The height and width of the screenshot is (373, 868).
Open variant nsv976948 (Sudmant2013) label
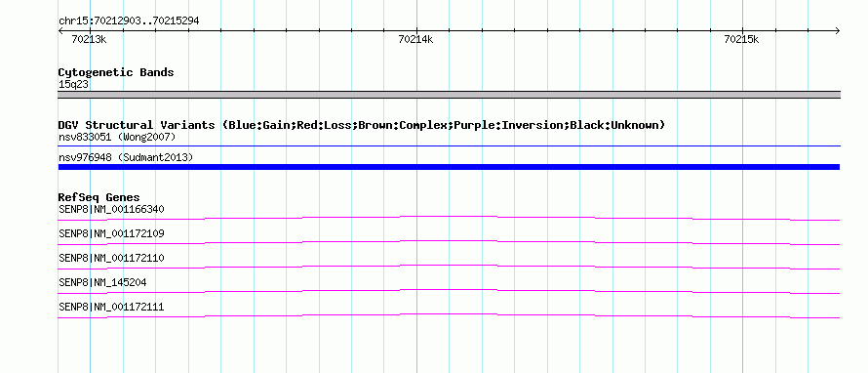[x=126, y=157]
